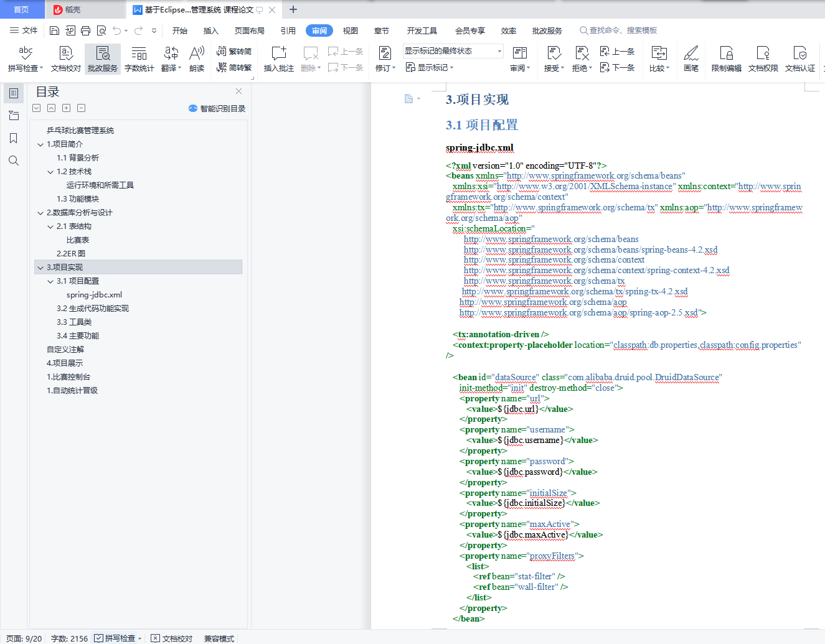Click the print icon in quick toolbar
Screen dimensions: 825x644
[85, 30]
